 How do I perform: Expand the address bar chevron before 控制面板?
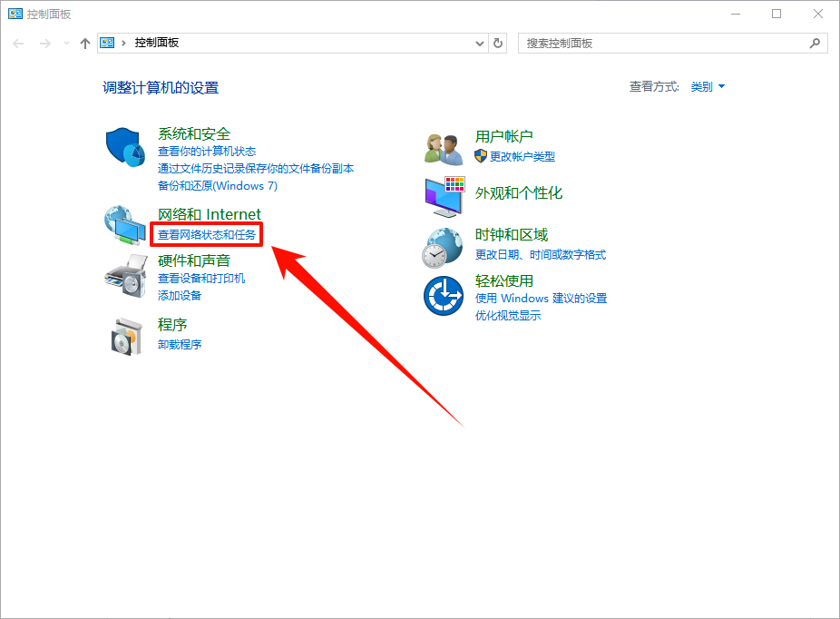pyautogui.click(x=123, y=43)
